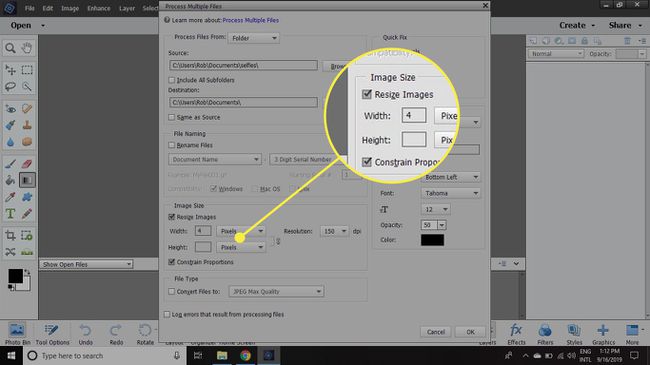Select the Pencil tool
Screen dimensions: 650x365
(27, 214)
